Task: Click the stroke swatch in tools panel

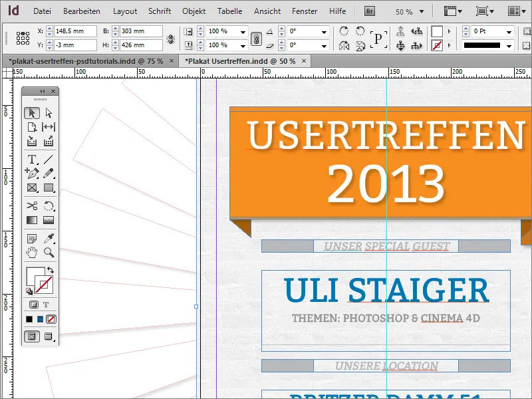Action: 44,285
